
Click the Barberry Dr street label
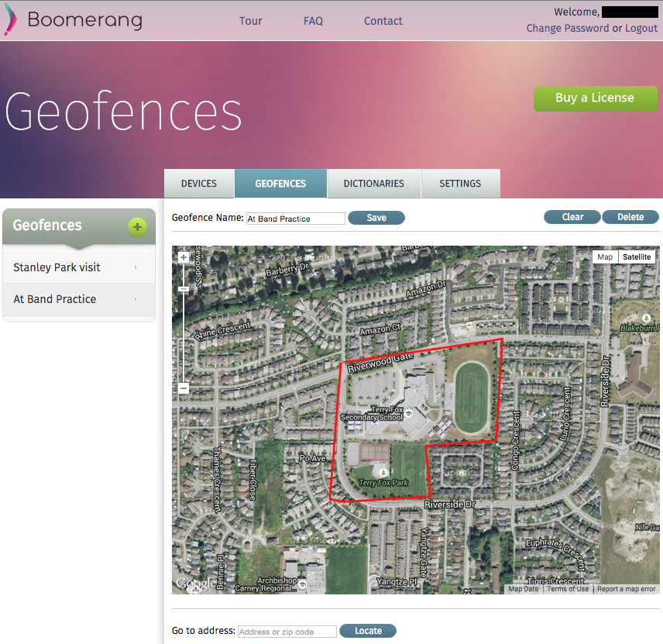[x=287, y=270]
